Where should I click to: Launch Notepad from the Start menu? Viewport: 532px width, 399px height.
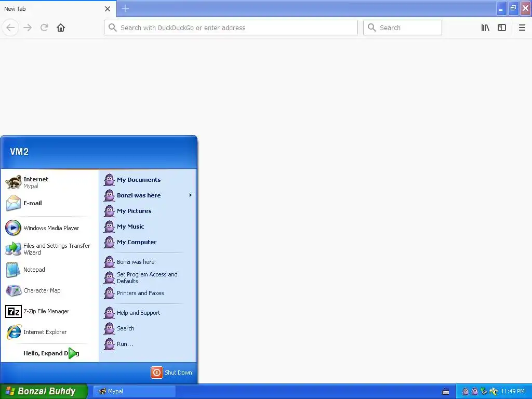49,270
